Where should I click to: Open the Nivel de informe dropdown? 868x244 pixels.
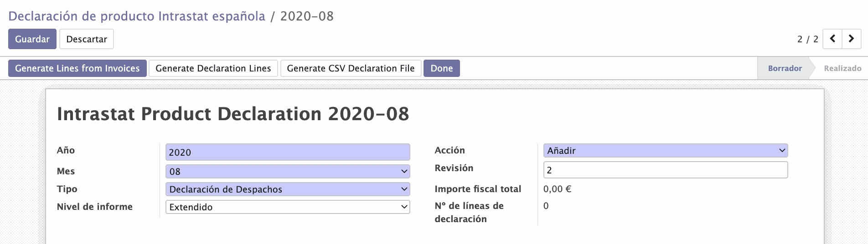tap(288, 207)
